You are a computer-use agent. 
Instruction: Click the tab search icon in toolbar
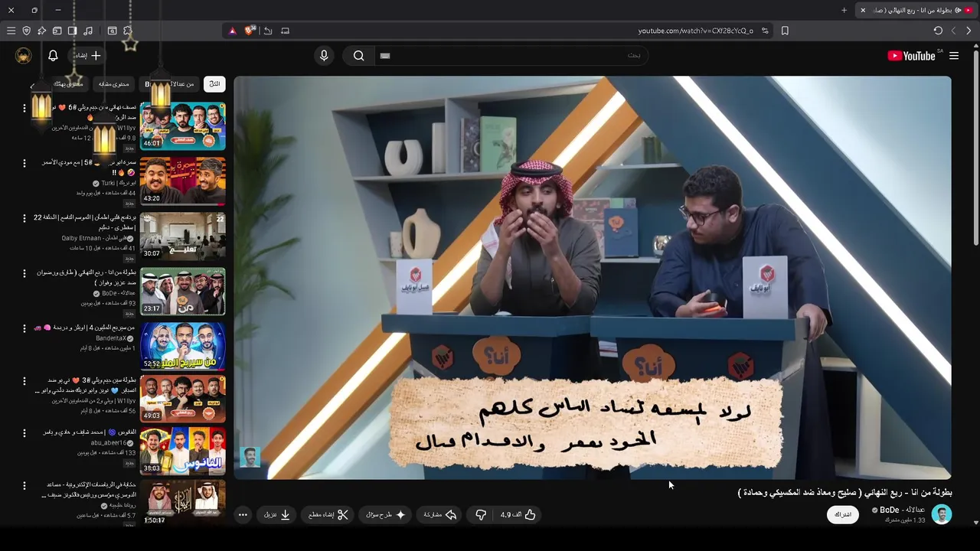click(x=112, y=31)
